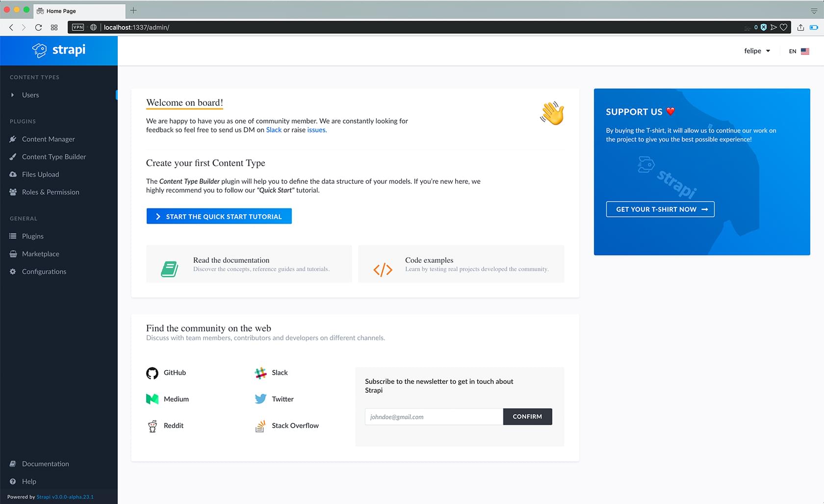Open the felipe user dropdown
Image resolution: width=824 pixels, height=504 pixels.
pos(757,51)
